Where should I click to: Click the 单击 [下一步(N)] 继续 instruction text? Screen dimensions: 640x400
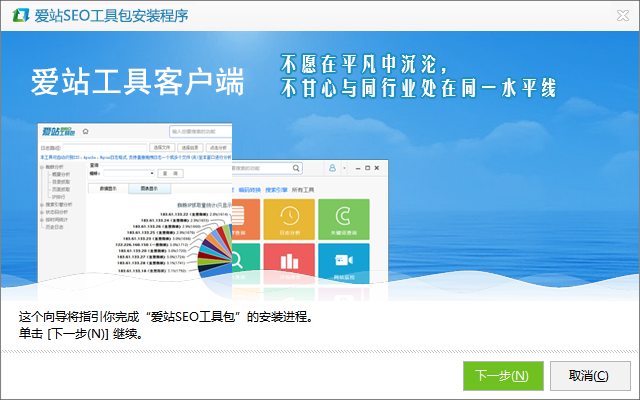[x=81, y=334]
